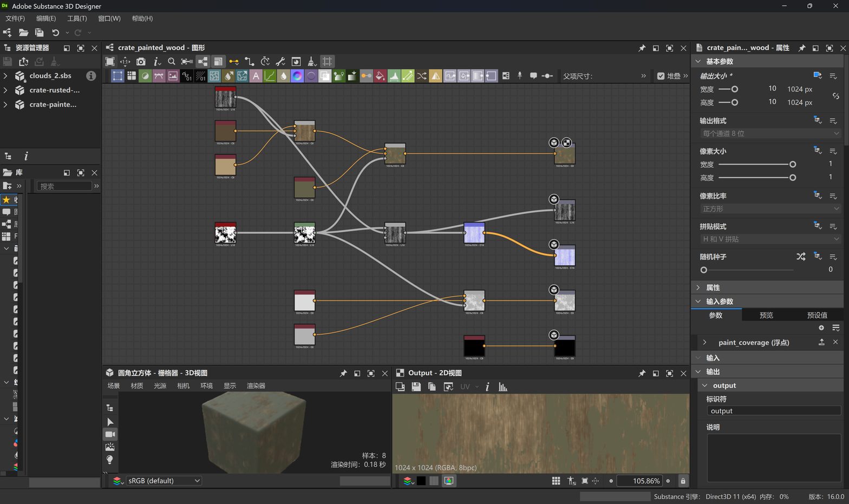This screenshot has width=849, height=504.
Task: Expand the clouds_2.sbs package
Action: pyautogui.click(x=5, y=76)
